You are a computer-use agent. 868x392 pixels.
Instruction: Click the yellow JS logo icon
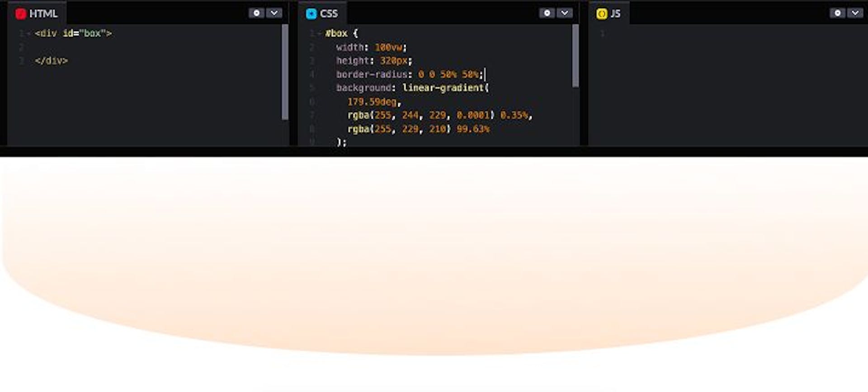[x=602, y=14]
